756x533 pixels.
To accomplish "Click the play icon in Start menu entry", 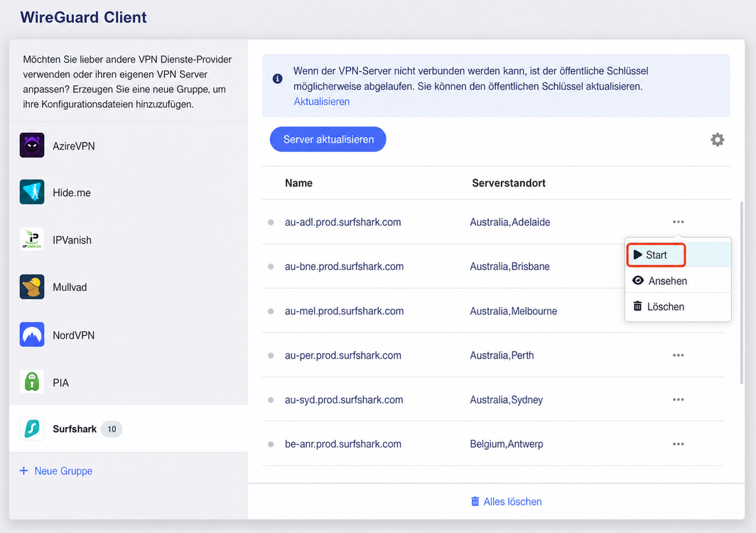I will (637, 254).
